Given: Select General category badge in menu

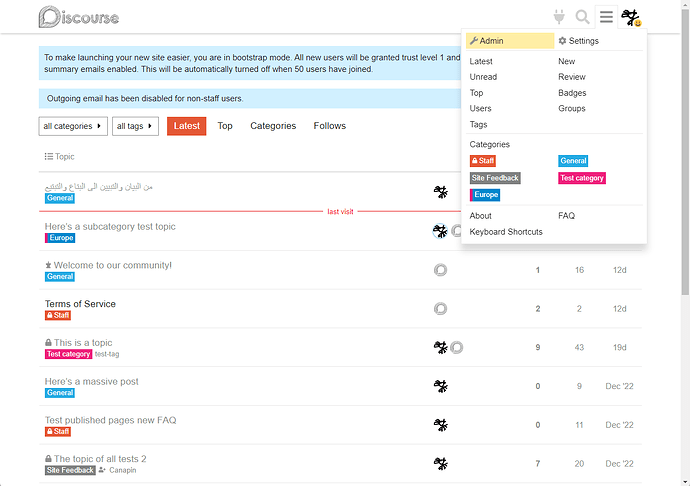Looking at the screenshot, I should pyautogui.click(x=573, y=161).
